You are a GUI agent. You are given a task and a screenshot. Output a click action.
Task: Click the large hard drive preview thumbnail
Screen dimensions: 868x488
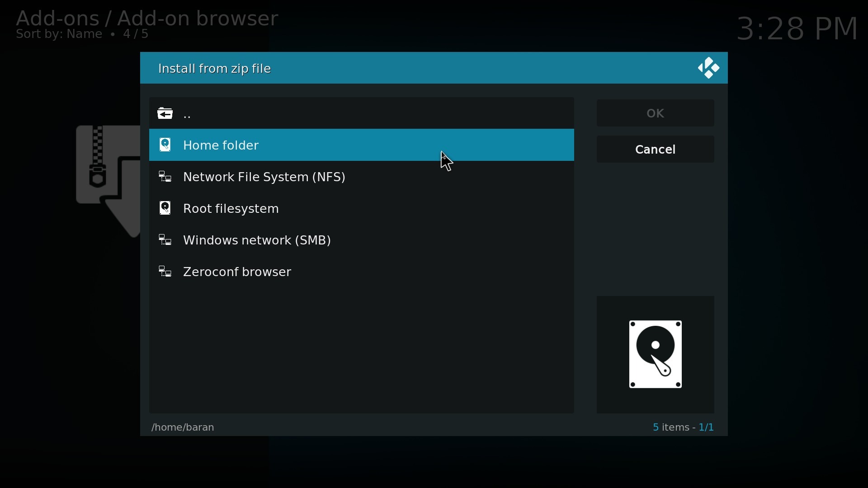pyautogui.click(x=655, y=355)
